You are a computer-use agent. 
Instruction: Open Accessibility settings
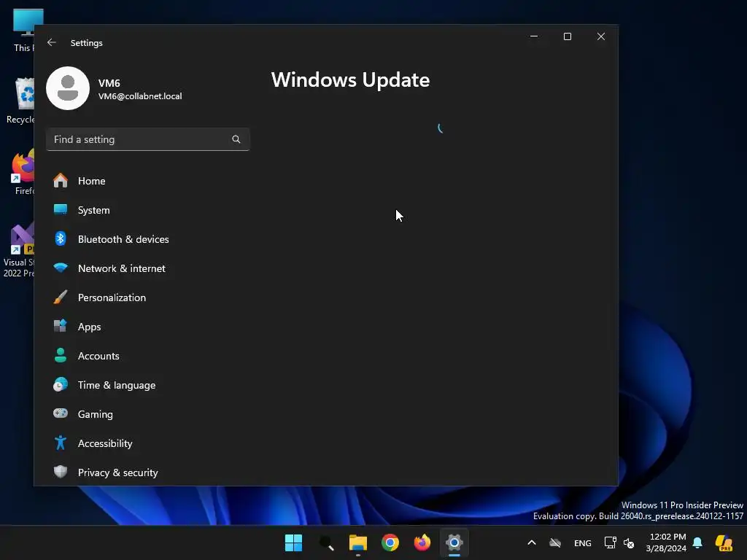coord(147,443)
